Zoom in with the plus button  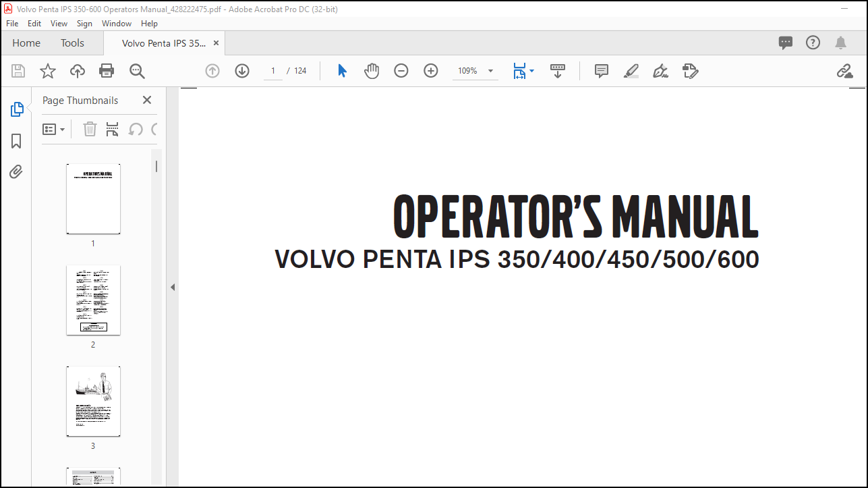tap(431, 71)
